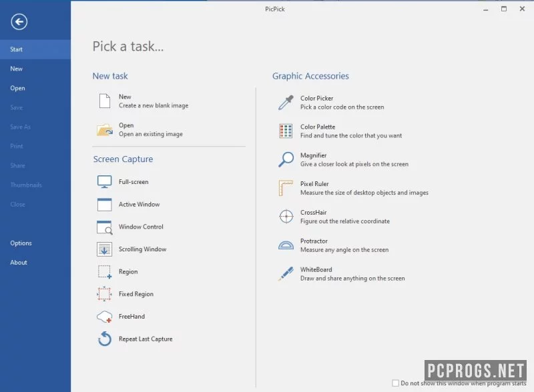Open About from the sidebar
Screen dimensions: 534x392
pyautogui.click(x=35, y=263)
